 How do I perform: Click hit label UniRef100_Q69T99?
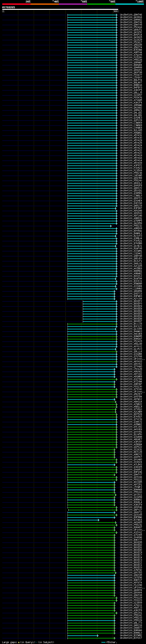131,72
